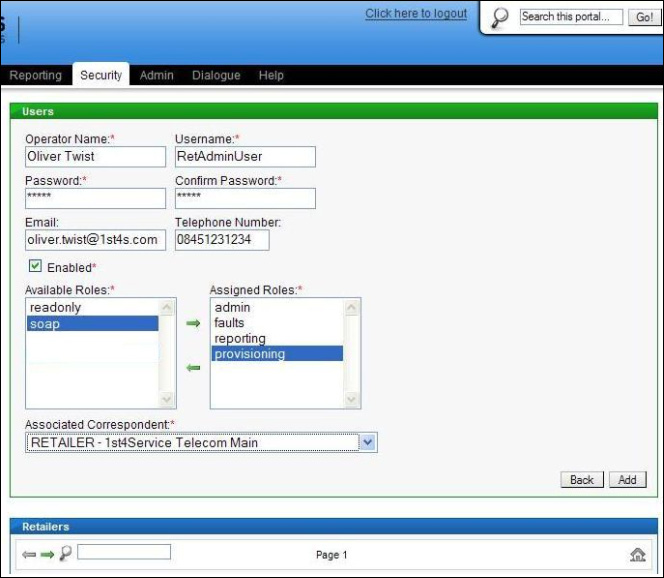This screenshot has height=578, width=664.
Task: Click the Retailers next page arrow
Action: (x=47, y=554)
